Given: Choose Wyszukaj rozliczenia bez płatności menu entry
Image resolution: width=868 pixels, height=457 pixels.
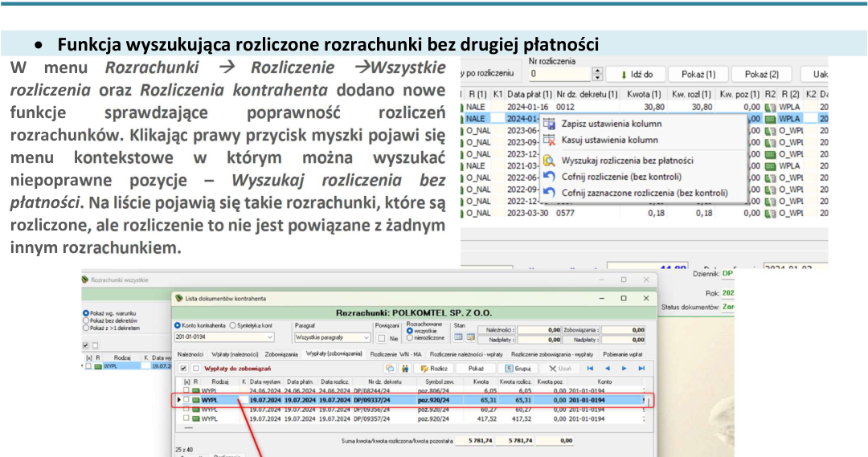Looking at the screenshot, I should click(627, 161).
